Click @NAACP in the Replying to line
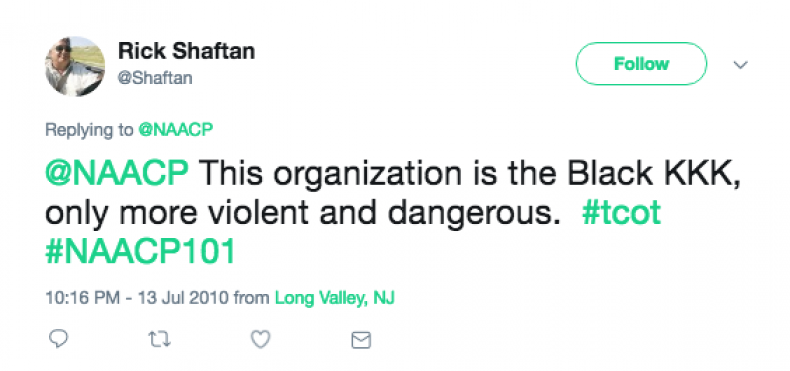 tap(176, 130)
